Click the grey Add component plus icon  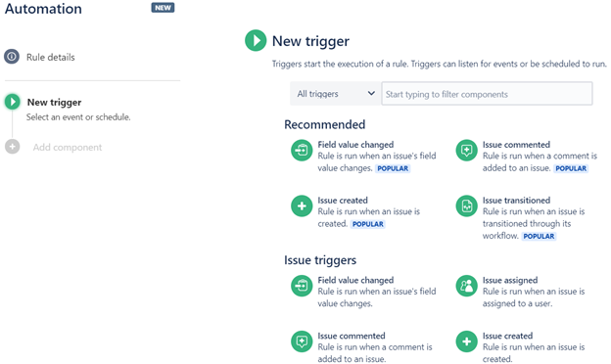(13, 147)
